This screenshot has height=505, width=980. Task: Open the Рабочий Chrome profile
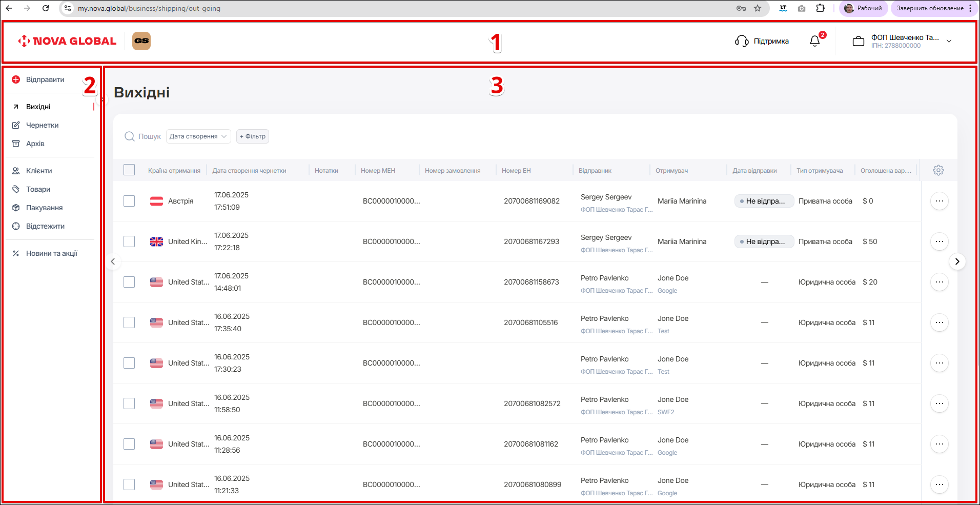(864, 8)
